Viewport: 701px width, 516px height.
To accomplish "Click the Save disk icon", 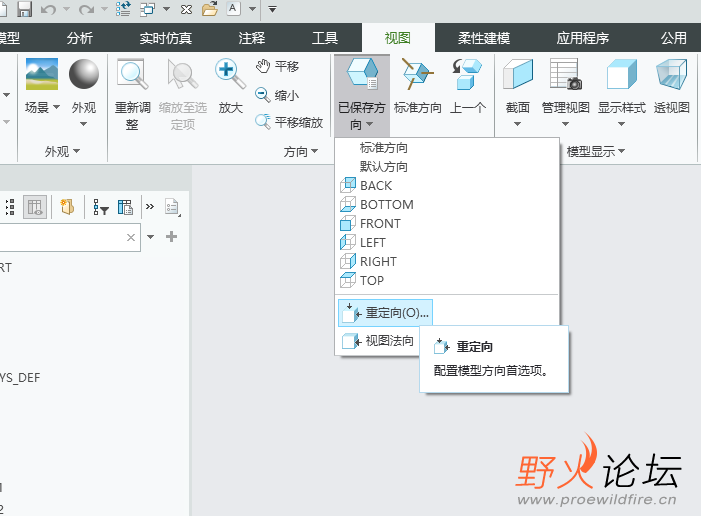I will [x=25, y=9].
